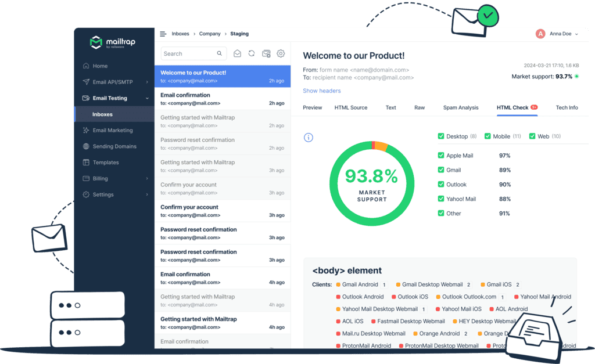
Task: Click the Home house icon
Action: click(x=86, y=66)
